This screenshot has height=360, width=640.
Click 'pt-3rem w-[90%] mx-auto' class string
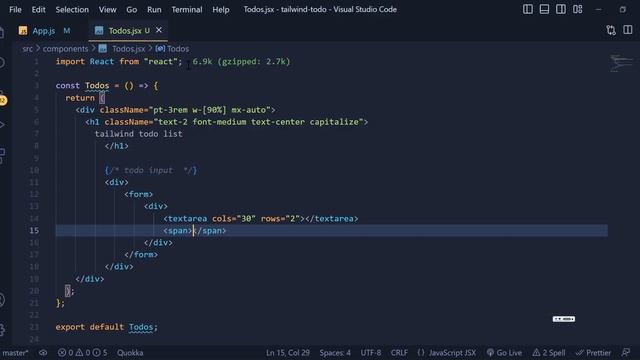209,110
